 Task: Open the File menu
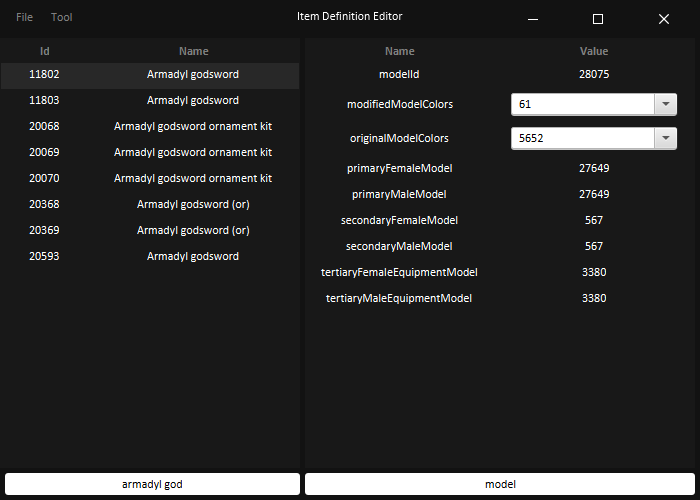tap(24, 17)
